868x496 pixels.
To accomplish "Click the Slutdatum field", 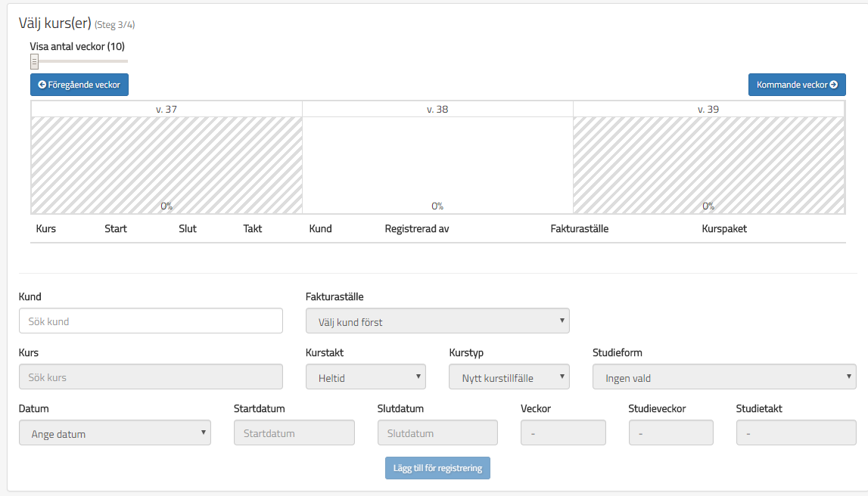I will pos(437,433).
